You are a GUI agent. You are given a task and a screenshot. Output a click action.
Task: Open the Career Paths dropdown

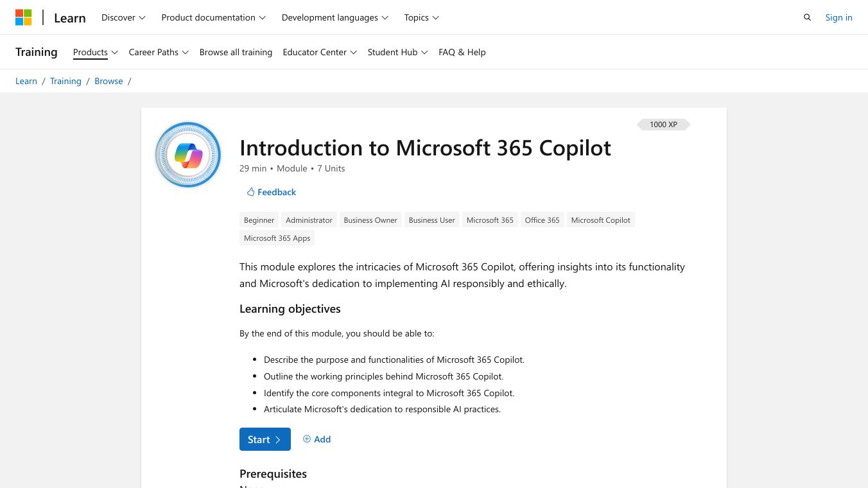tap(159, 52)
